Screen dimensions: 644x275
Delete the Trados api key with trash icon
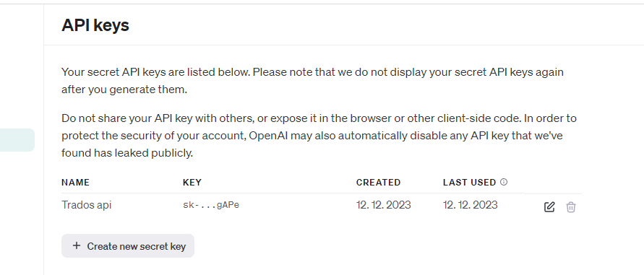[571, 207]
